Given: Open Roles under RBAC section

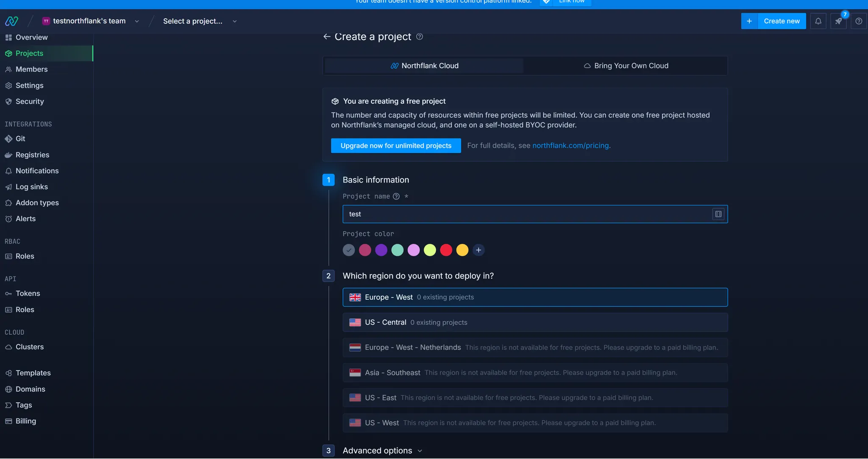Looking at the screenshot, I should coord(25,257).
